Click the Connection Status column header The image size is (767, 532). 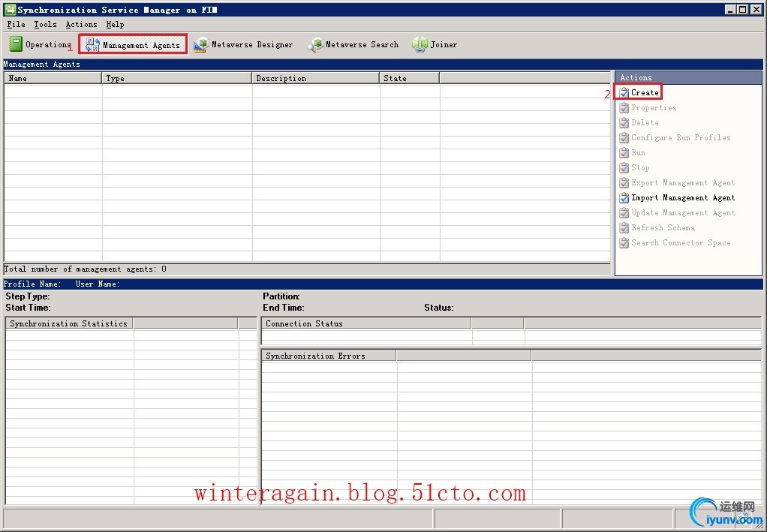[366, 323]
